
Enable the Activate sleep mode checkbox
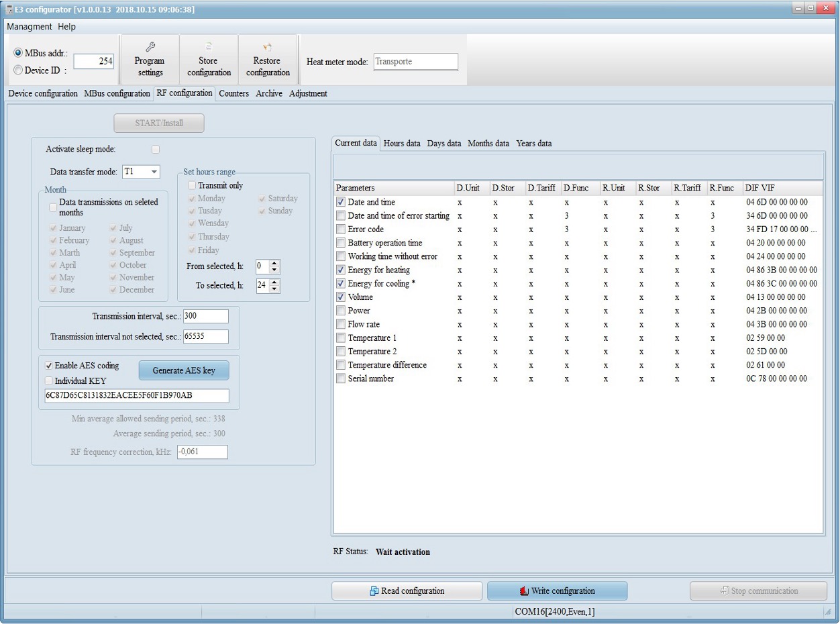pos(156,149)
